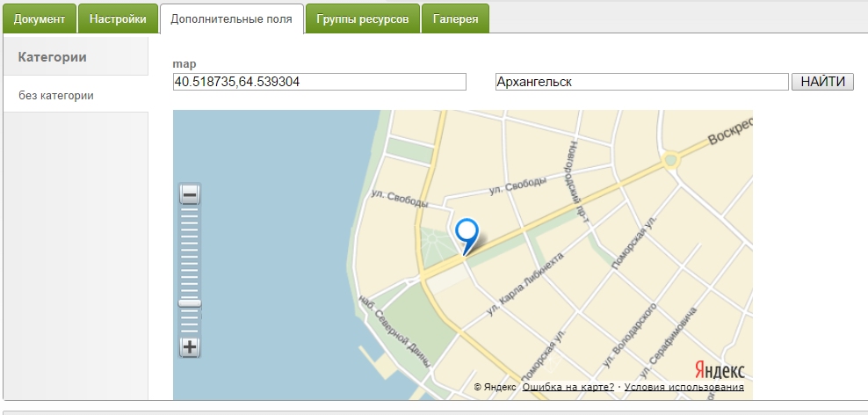Image resolution: width=868 pixels, height=415 pixels.
Task: Click the zoom out minus button on map
Action: tap(190, 195)
